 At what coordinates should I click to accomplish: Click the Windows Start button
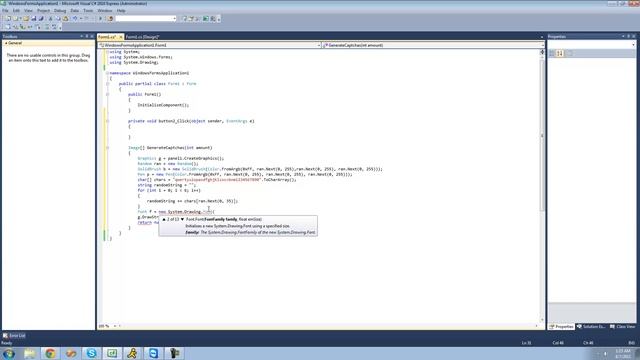(x=9, y=353)
